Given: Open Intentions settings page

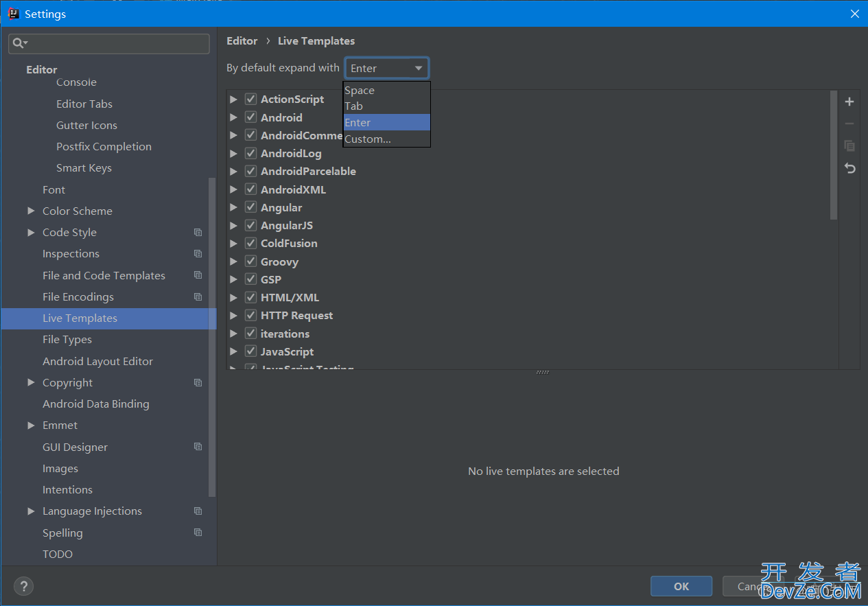Looking at the screenshot, I should click(x=67, y=490).
